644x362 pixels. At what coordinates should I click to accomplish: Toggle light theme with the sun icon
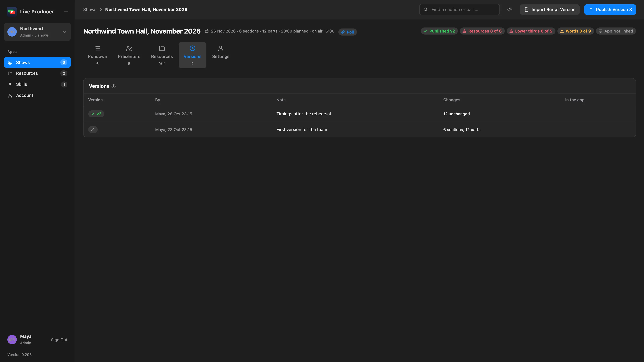click(510, 10)
